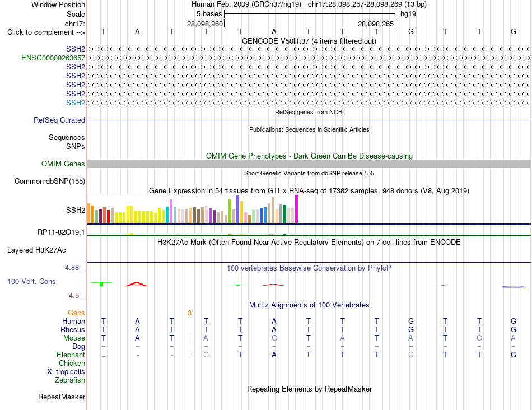This screenshot has width=532, height=410.
Task: Click the OMIM Genes label
Action: 63,164
